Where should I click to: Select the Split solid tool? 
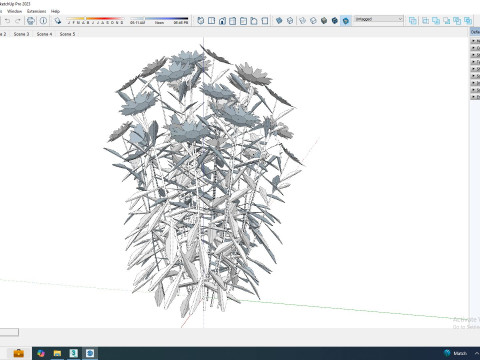[468, 21]
